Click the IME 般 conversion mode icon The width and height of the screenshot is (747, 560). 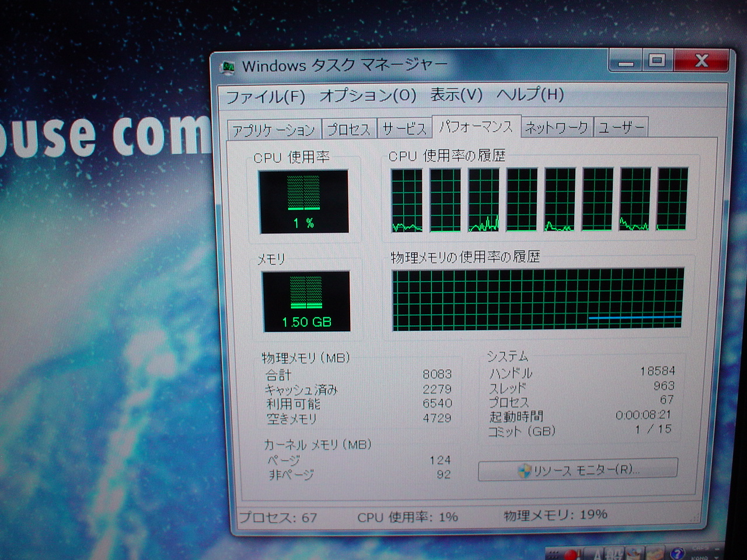point(615,554)
